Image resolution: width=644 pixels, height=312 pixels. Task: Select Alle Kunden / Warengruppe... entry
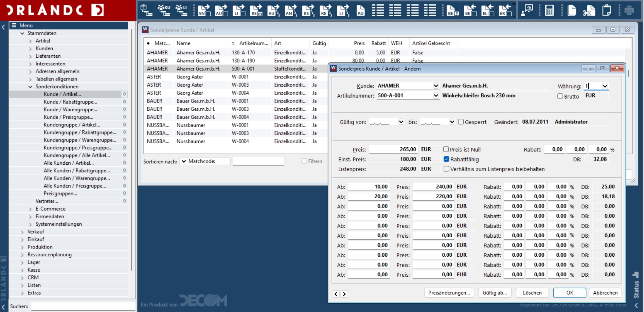coord(77,178)
